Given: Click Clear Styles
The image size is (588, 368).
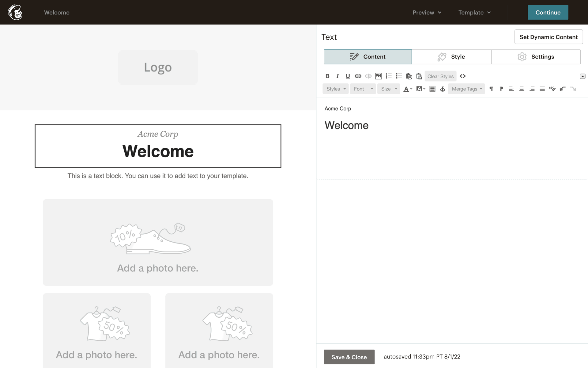Looking at the screenshot, I should [440, 76].
